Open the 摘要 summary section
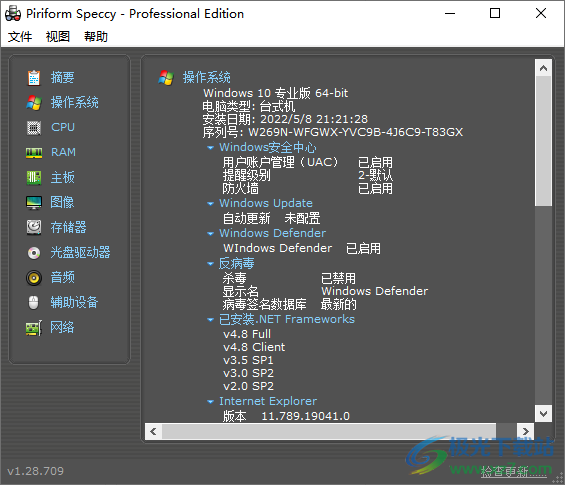This screenshot has width=565, height=485. 62,77
